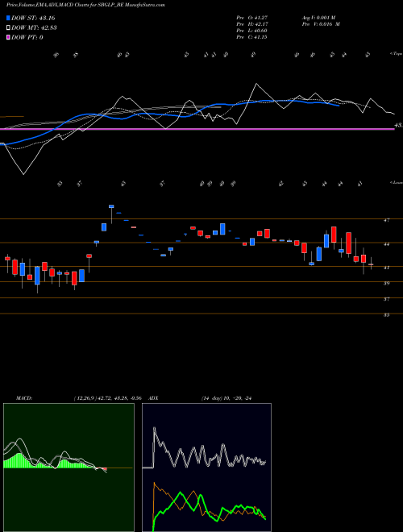
Task: Click the 47 price axis label
Action: click(386, 221)
